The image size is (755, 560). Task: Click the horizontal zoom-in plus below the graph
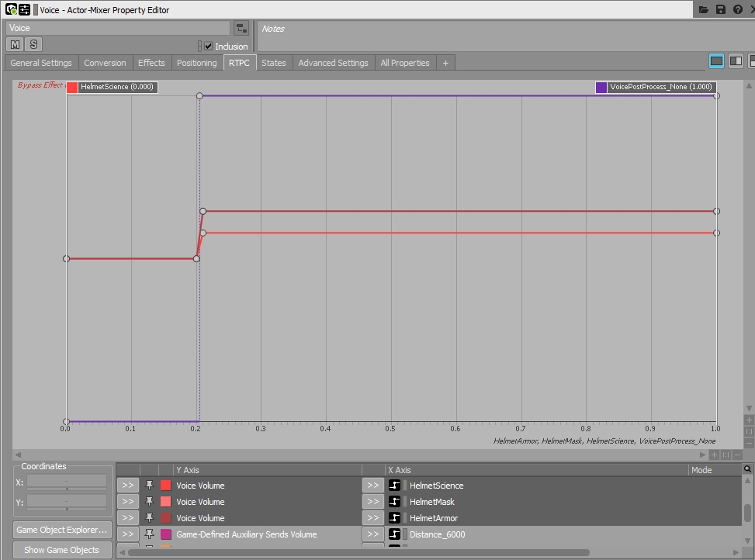(x=715, y=455)
